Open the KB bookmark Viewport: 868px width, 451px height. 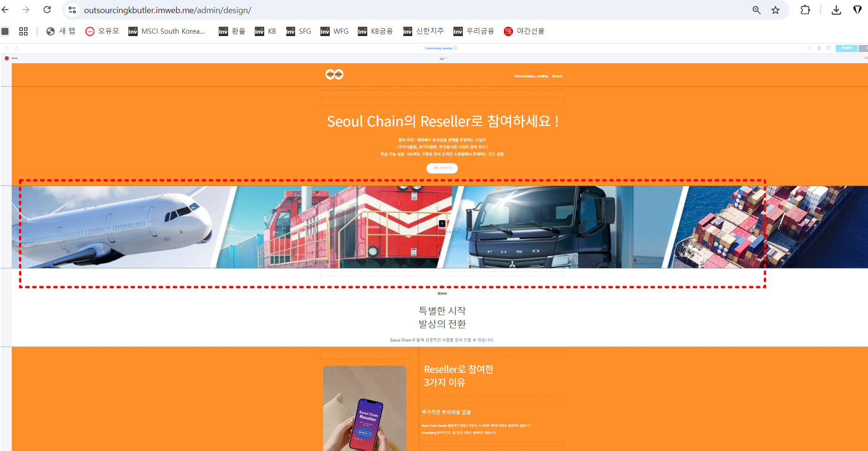point(266,31)
